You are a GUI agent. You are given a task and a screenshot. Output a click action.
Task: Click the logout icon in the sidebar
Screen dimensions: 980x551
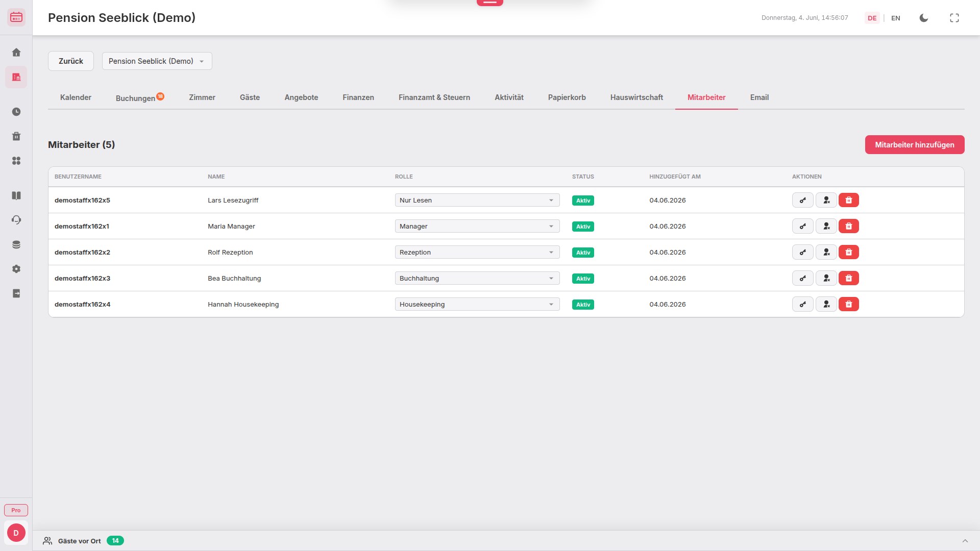tap(16, 293)
